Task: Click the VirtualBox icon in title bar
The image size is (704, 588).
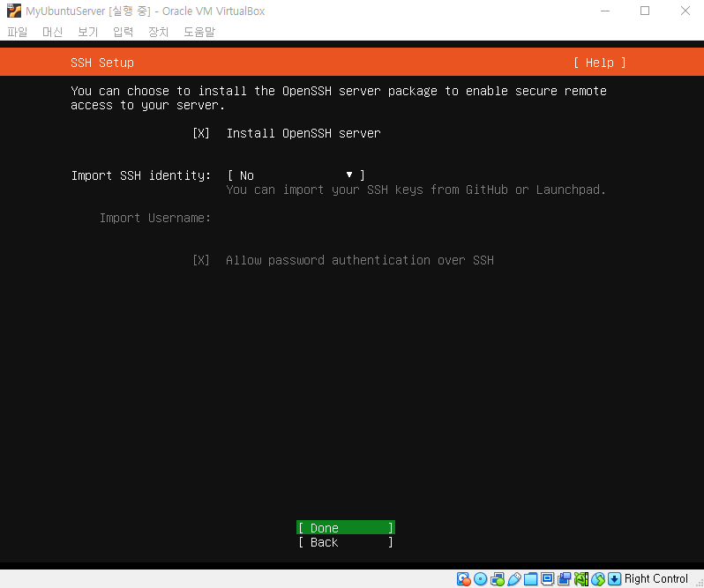Action: click(x=14, y=11)
